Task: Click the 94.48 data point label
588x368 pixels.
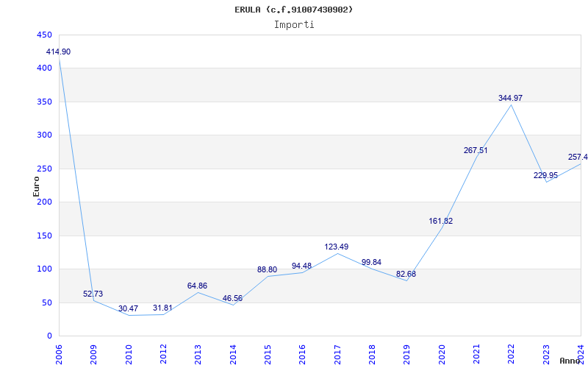Action: (301, 266)
